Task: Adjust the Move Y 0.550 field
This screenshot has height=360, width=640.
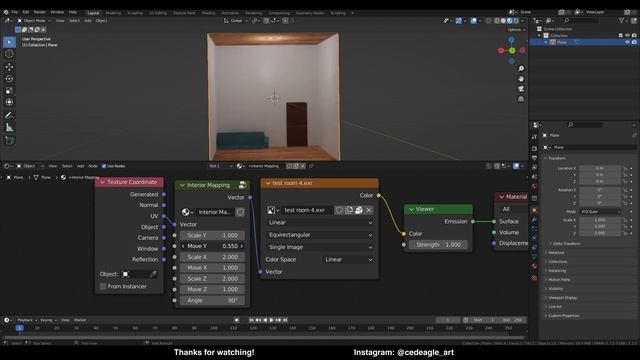Action: click(x=212, y=246)
